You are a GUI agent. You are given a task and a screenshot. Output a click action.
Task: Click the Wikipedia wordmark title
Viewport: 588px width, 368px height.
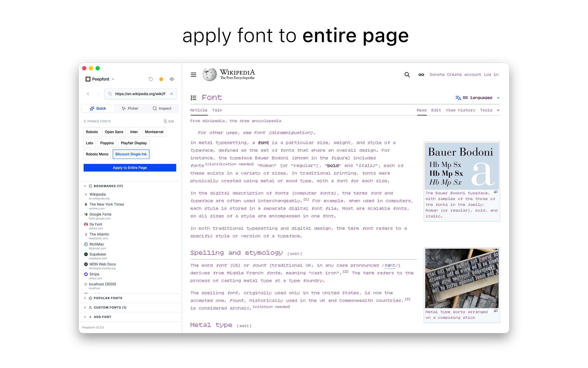[x=237, y=72]
